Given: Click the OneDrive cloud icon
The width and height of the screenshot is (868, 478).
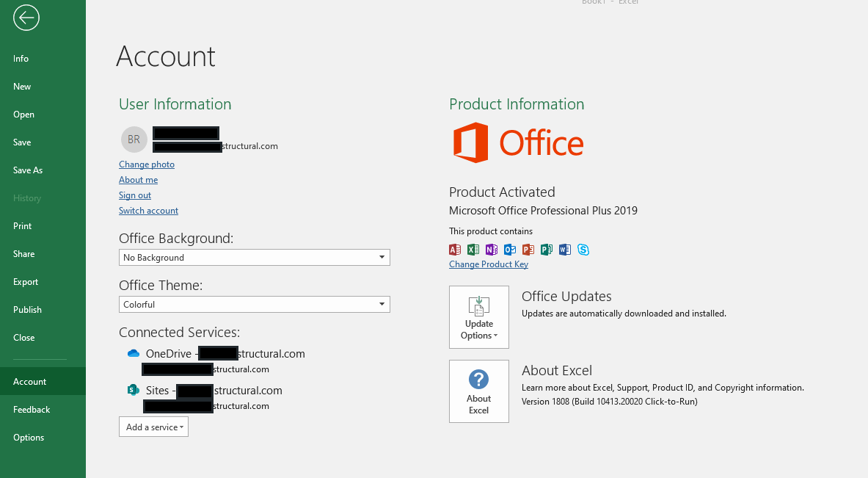Looking at the screenshot, I should point(134,353).
